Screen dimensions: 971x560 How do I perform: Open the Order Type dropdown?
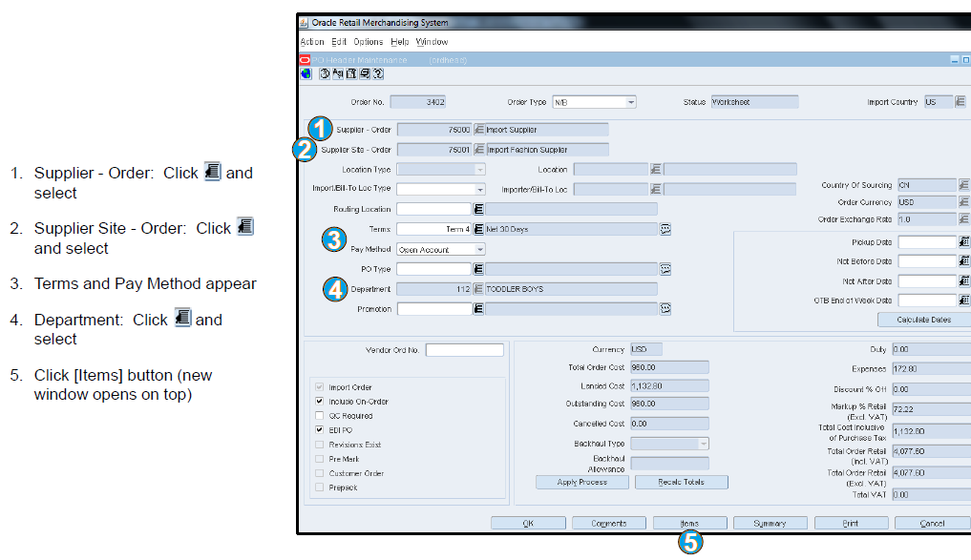pyautogui.click(x=630, y=101)
